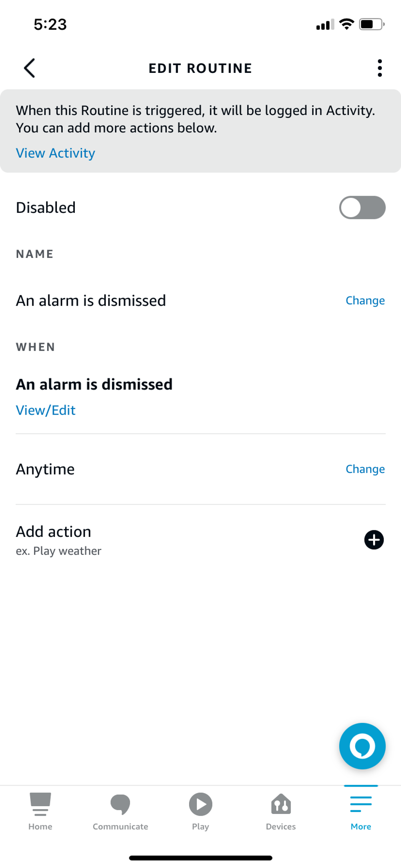Viewport: 401px width, 868px height.
Task: Tap the Add action row
Action: [x=54, y=531]
